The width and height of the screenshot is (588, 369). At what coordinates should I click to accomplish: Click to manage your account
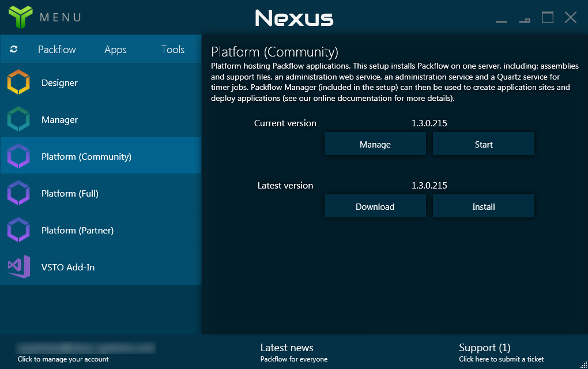tap(63, 359)
